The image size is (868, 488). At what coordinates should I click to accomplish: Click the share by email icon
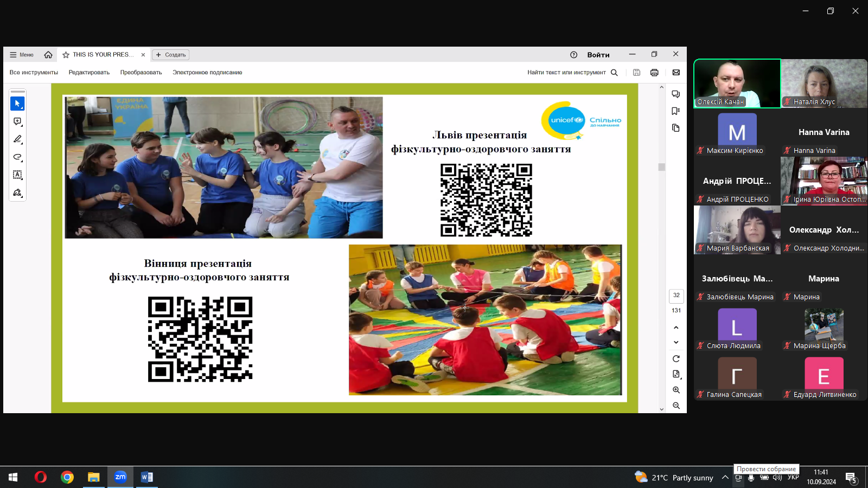[x=676, y=73]
